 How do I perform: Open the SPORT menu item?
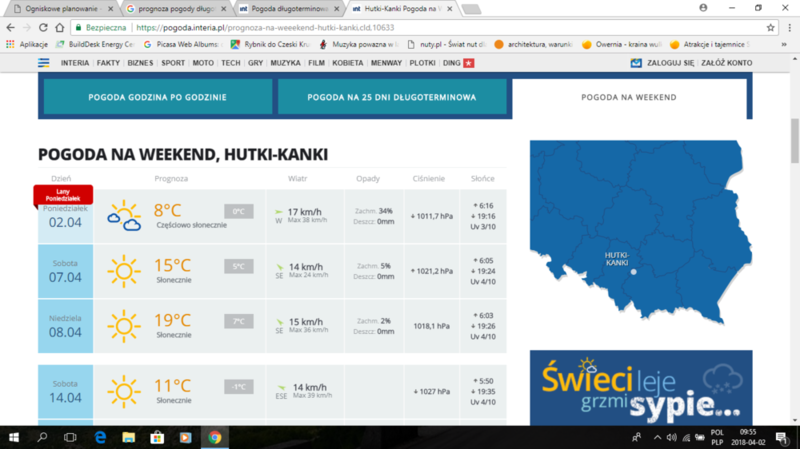pyautogui.click(x=173, y=63)
